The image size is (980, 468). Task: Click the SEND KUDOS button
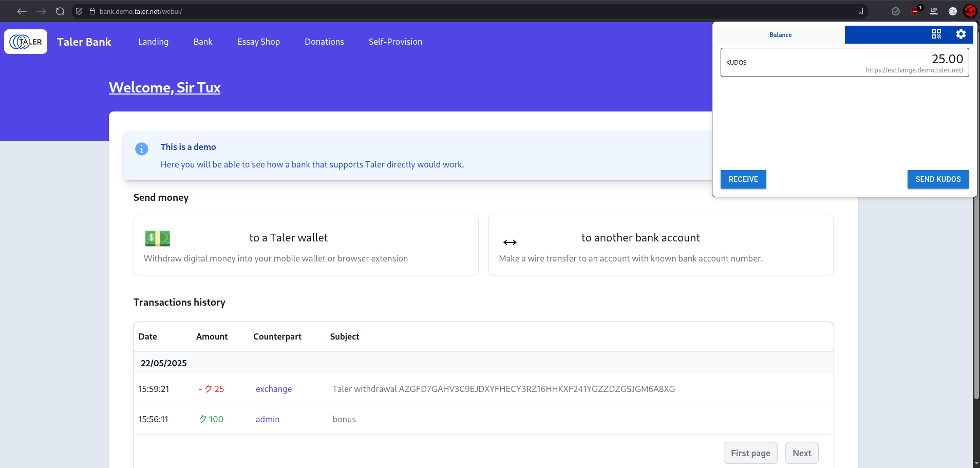click(937, 179)
